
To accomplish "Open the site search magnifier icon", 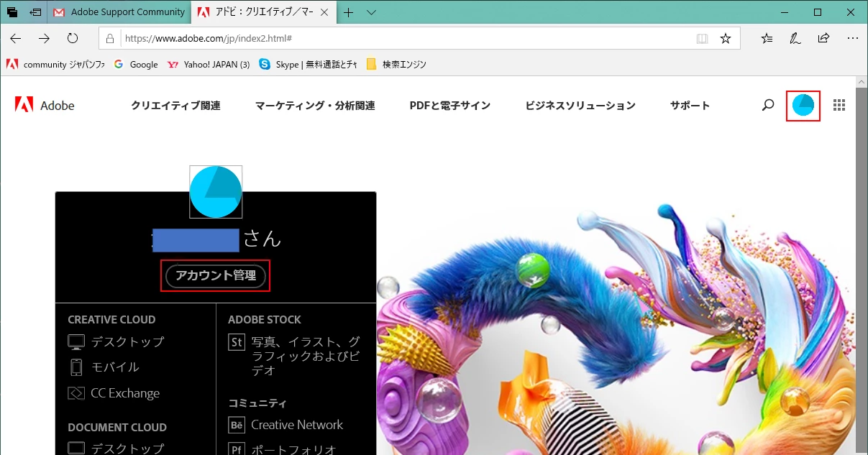I will (768, 106).
